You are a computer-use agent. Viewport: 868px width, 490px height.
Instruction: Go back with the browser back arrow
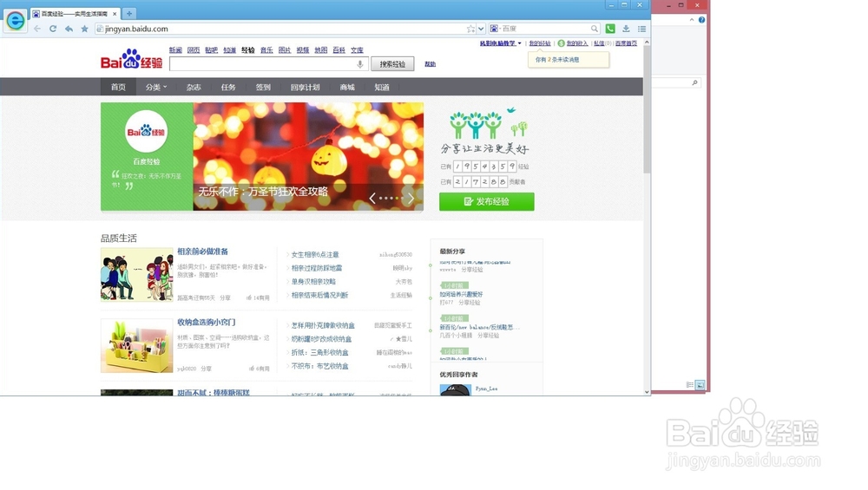[x=37, y=29]
